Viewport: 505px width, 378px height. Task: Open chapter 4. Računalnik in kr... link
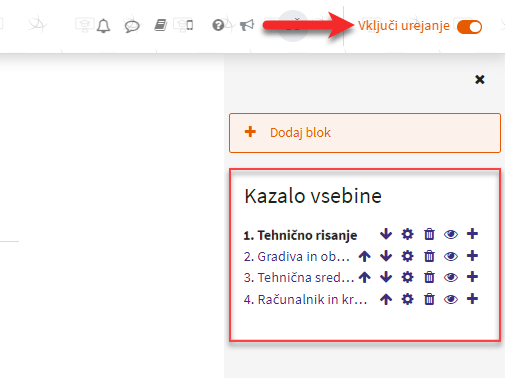pyautogui.click(x=305, y=299)
